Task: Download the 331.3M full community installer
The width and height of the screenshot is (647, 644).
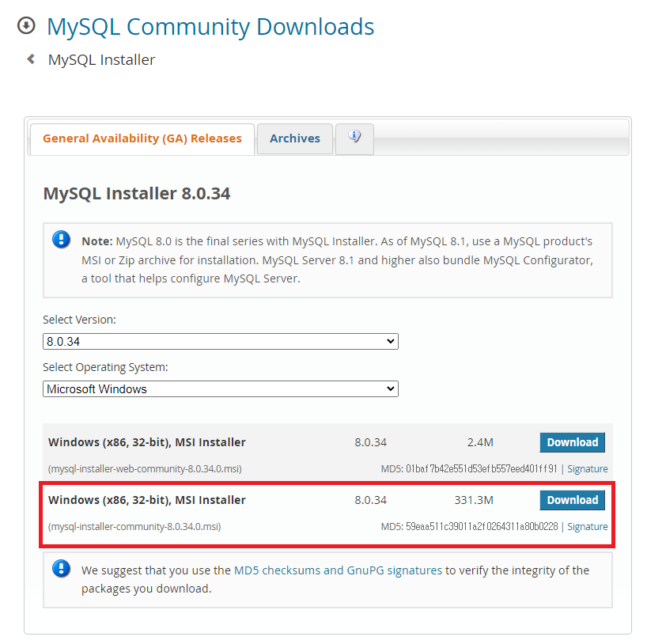Action: pyautogui.click(x=572, y=500)
